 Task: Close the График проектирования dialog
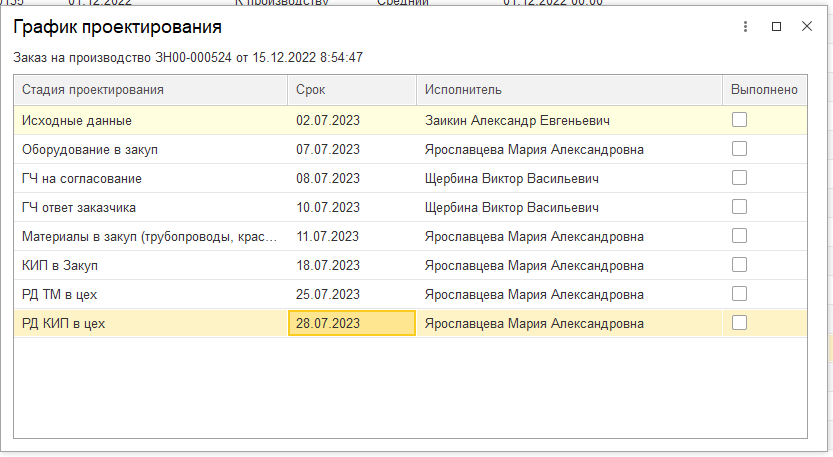tap(806, 26)
